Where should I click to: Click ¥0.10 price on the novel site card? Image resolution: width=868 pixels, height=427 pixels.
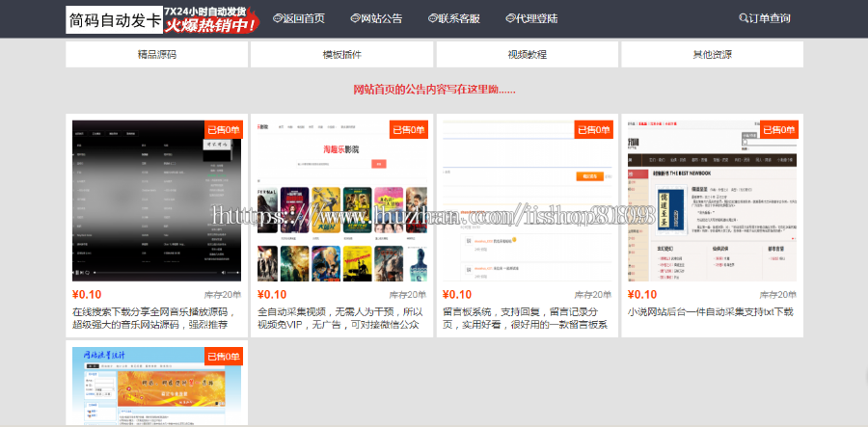(x=642, y=295)
